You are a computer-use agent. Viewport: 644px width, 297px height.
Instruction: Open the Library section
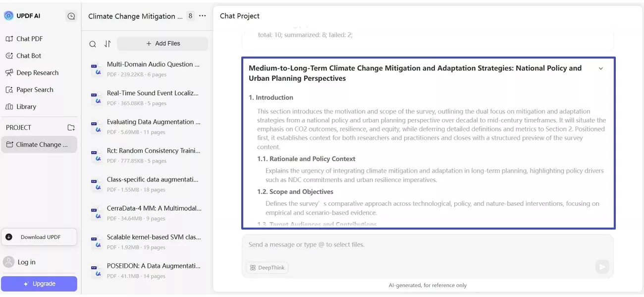pyautogui.click(x=26, y=107)
